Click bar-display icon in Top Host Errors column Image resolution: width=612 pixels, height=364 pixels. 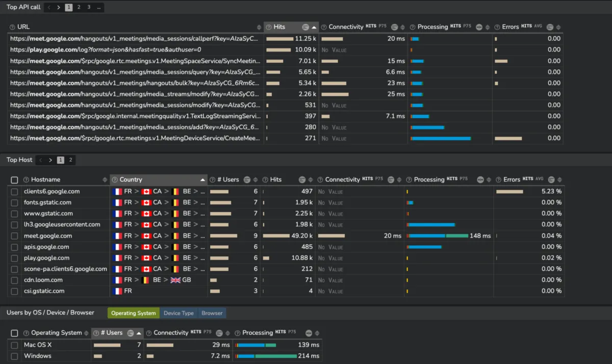tap(551, 180)
